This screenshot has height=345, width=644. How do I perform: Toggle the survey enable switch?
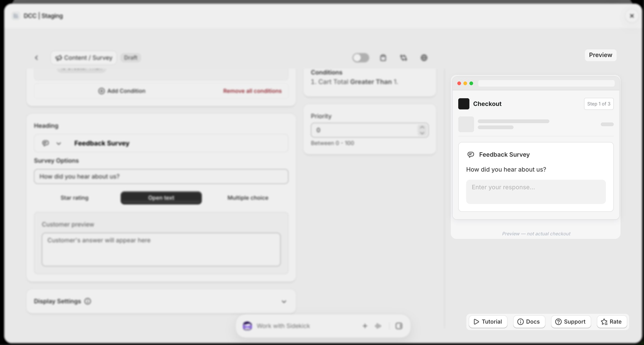(361, 58)
